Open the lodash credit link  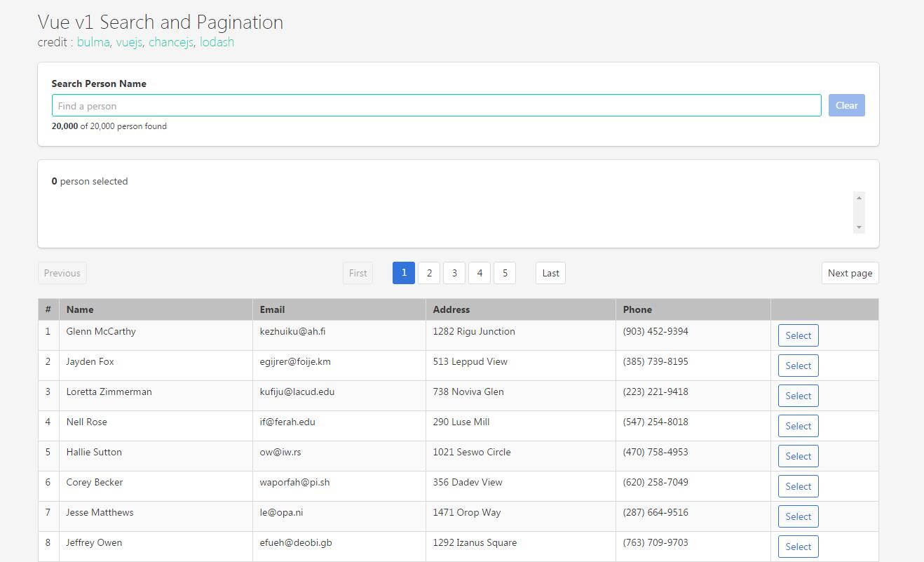tap(216, 42)
